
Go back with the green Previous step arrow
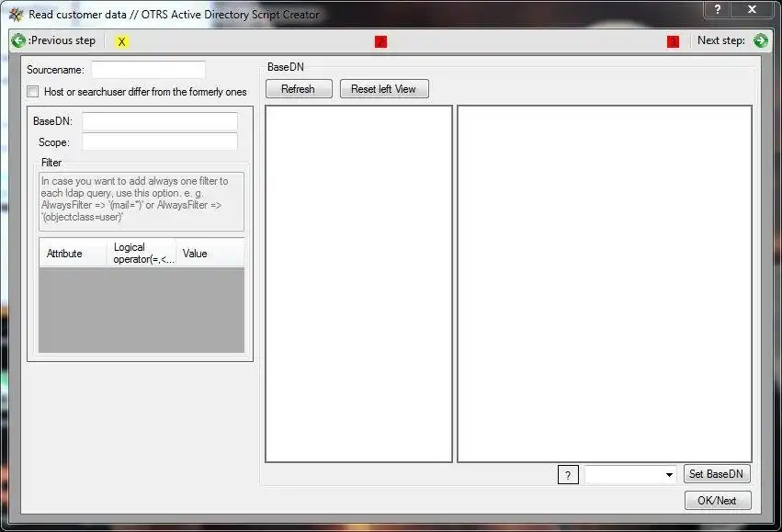pyautogui.click(x=18, y=40)
